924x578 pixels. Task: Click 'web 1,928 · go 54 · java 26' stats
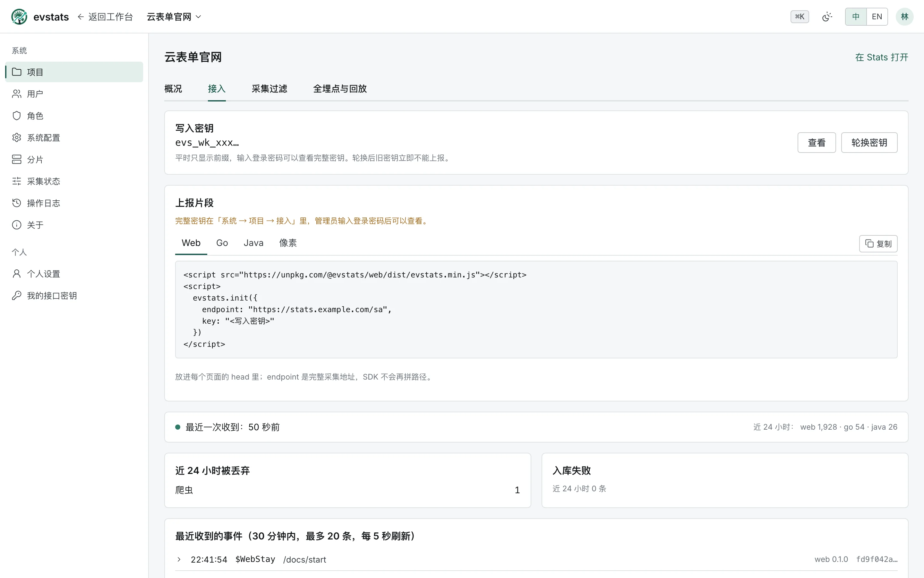point(848,427)
